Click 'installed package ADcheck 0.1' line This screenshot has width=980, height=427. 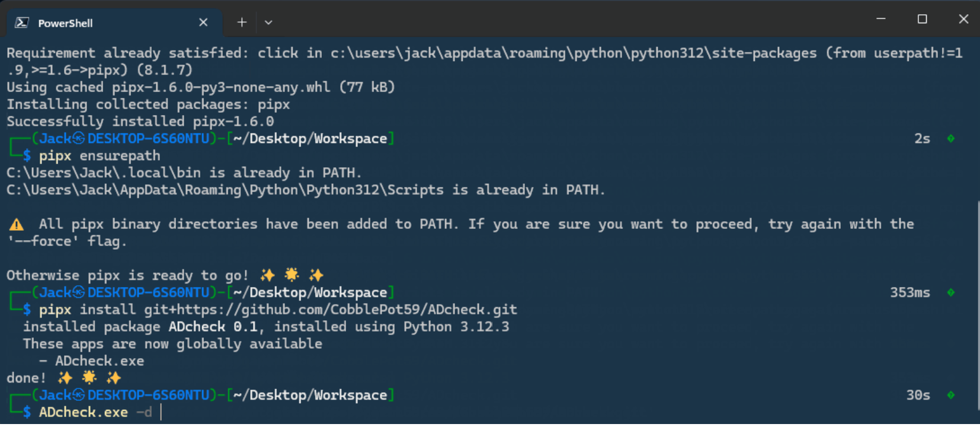pos(266,327)
